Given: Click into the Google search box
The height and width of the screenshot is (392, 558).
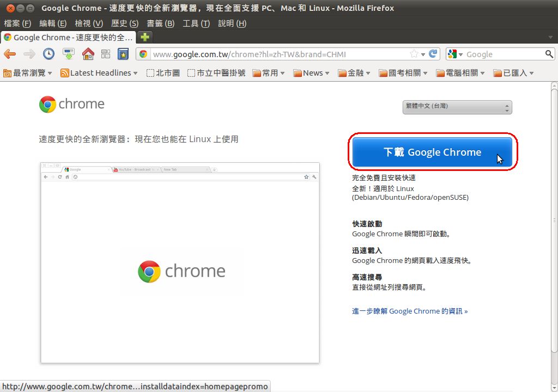Looking at the screenshot, I should click(x=504, y=54).
